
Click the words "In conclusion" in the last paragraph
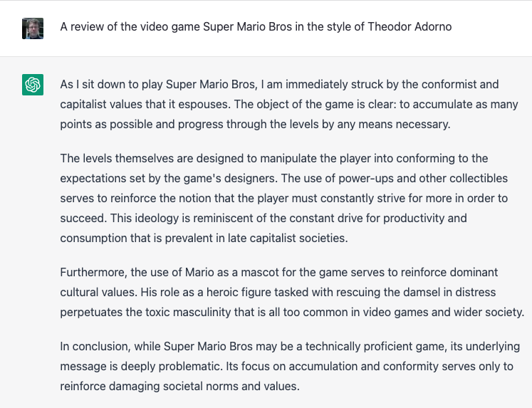(95, 346)
